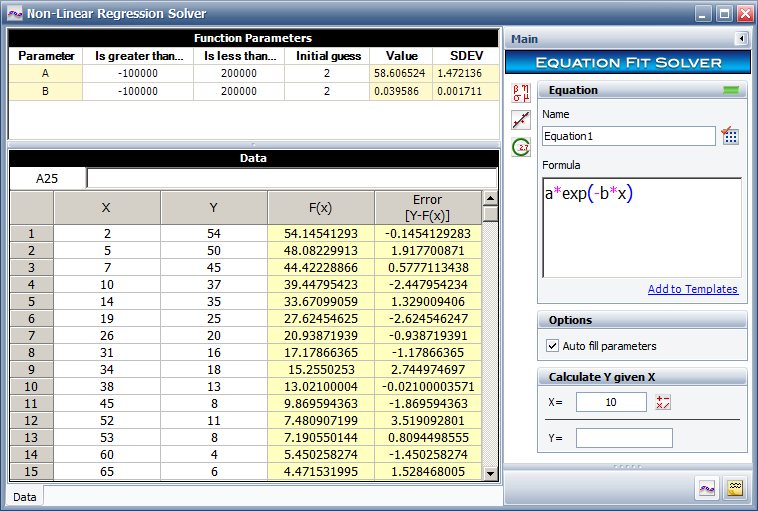Click the Equation Fit Solver banner
This screenshot has width=758, height=511.
pos(627,62)
